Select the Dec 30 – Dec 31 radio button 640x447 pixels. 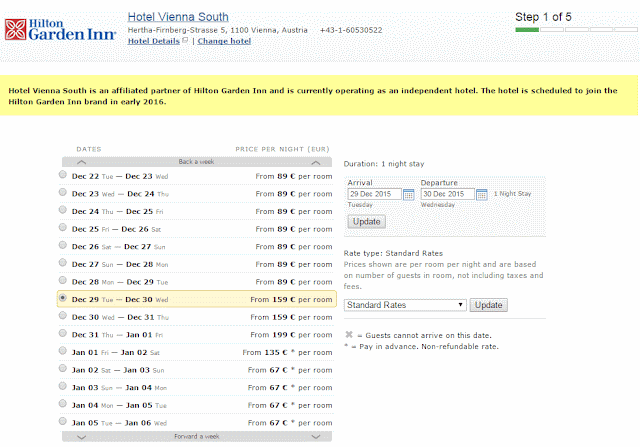tap(62, 316)
